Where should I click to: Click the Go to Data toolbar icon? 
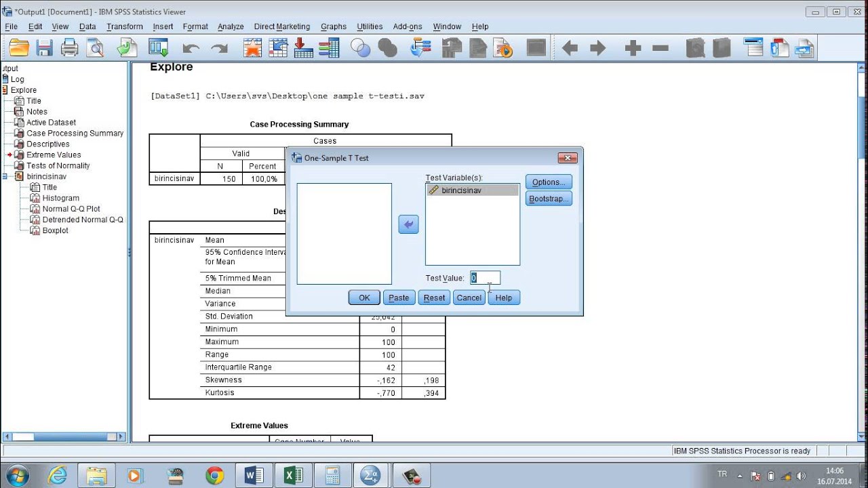(x=252, y=48)
